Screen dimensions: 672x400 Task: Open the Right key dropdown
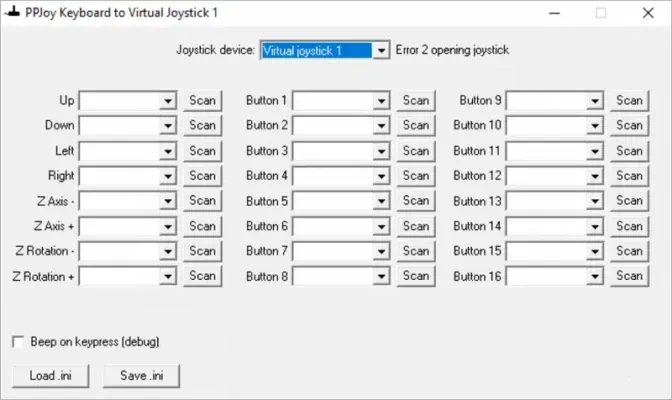(167, 176)
